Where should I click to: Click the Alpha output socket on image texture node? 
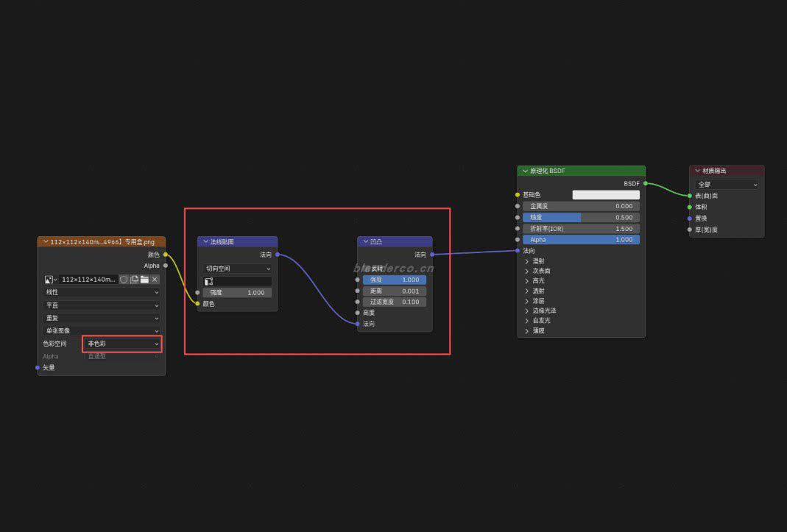[x=166, y=266]
